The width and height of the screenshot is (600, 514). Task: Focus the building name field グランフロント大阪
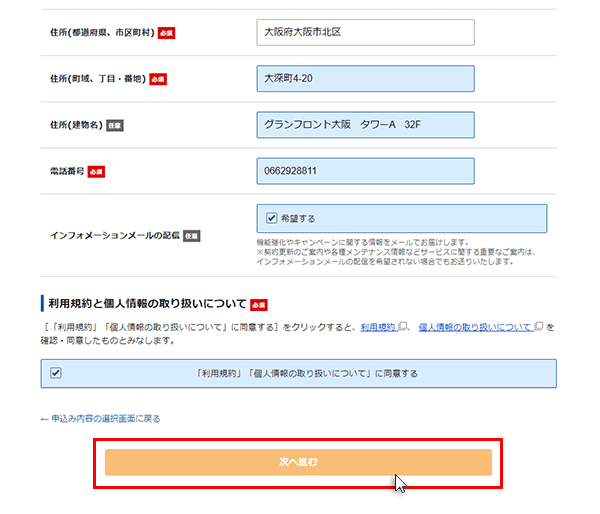tap(364, 125)
